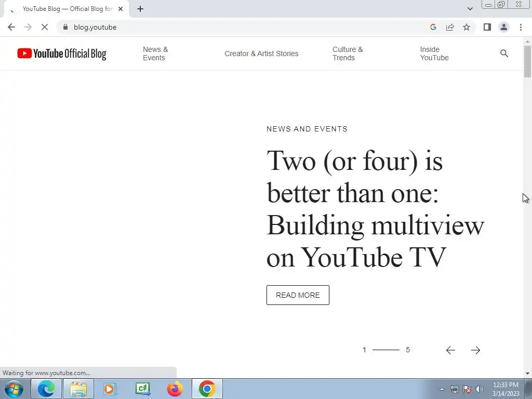Click the NEWS AND EVENTS category label
Screen dimensions: 532x399
(x=307, y=129)
